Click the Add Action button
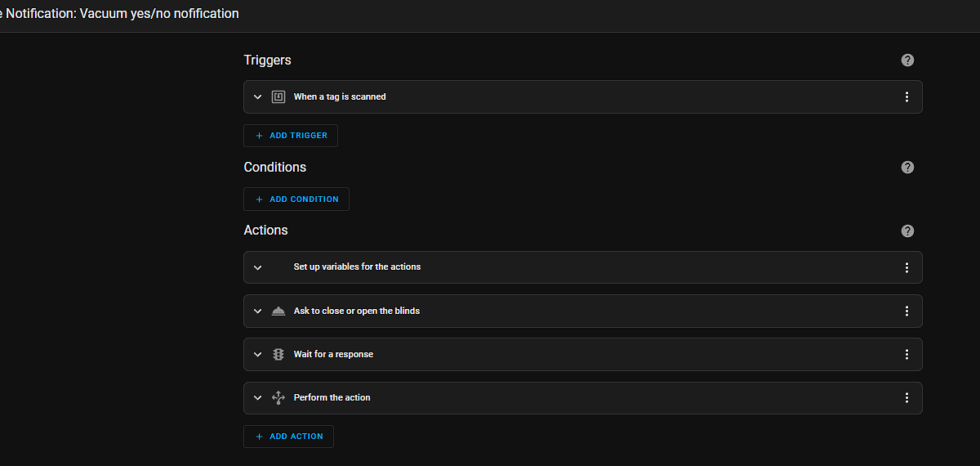This screenshot has width=980, height=466. (288, 437)
